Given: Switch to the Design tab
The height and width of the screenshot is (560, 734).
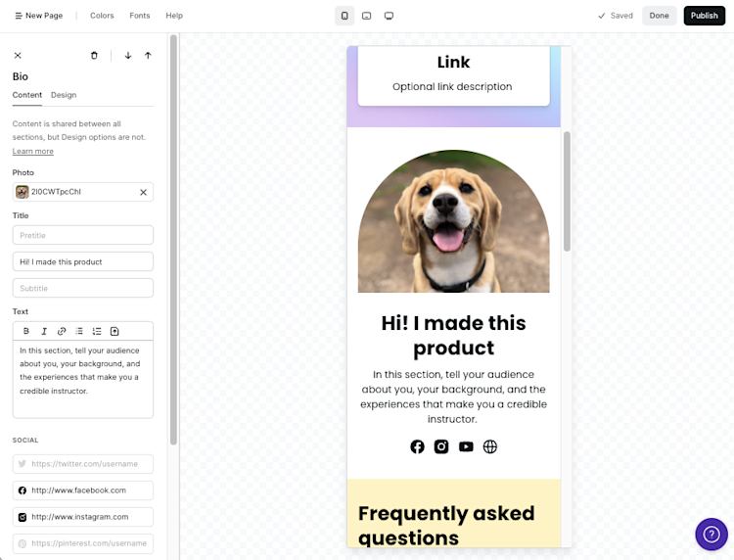Looking at the screenshot, I should tap(64, 95).
